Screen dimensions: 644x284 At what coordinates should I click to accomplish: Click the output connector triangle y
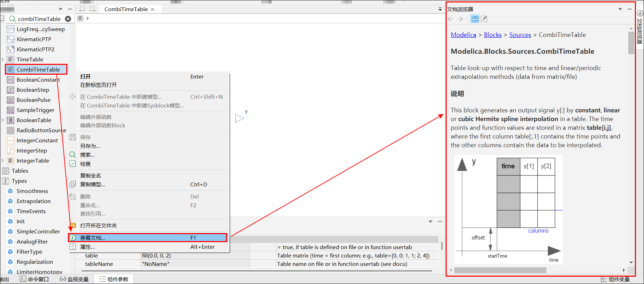pos(240,118)
